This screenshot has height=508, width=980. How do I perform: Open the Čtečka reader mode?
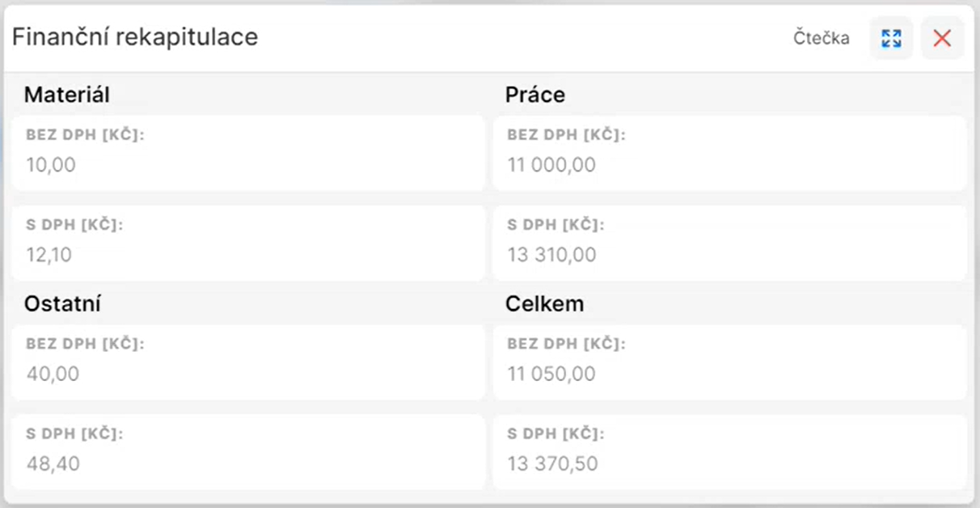pyautogui.click(x=822, y=38)
